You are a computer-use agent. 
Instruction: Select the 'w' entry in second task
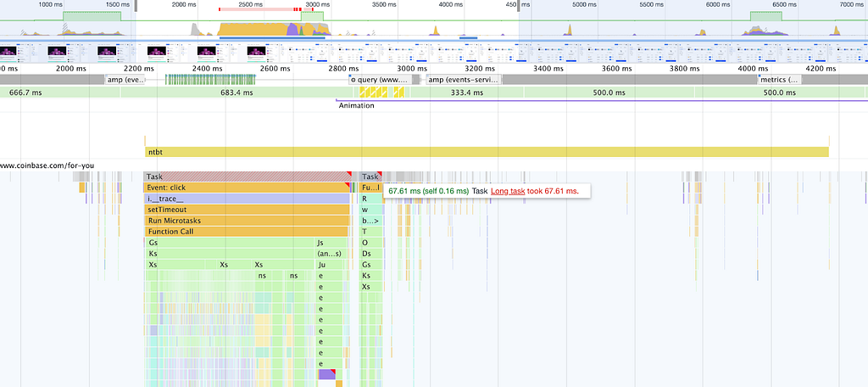(x=371, y=210)
